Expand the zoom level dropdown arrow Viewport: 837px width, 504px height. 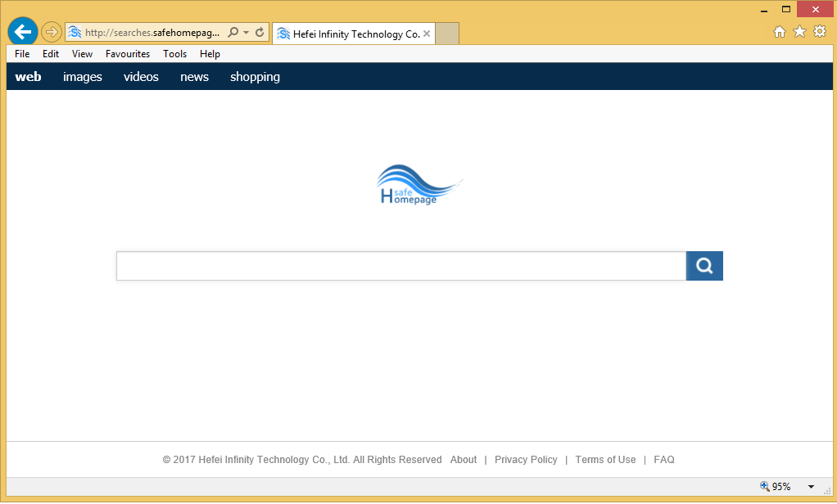811,487
